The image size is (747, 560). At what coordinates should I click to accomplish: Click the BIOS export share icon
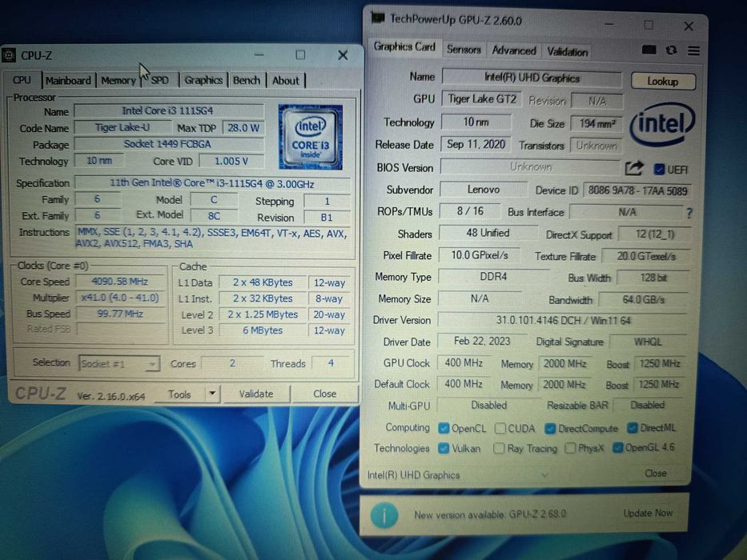coord(634,168)
